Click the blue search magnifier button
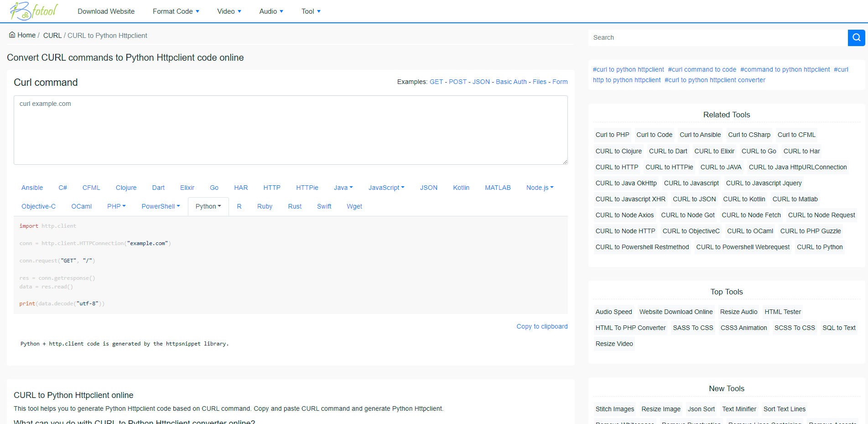 [x=856, y=37]
